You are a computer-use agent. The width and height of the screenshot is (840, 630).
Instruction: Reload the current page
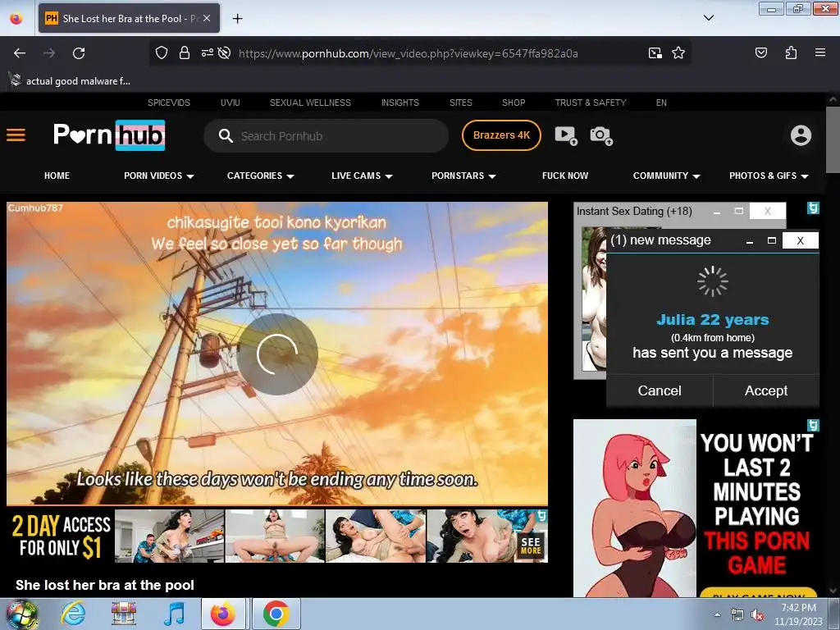(x=79, y=53)
